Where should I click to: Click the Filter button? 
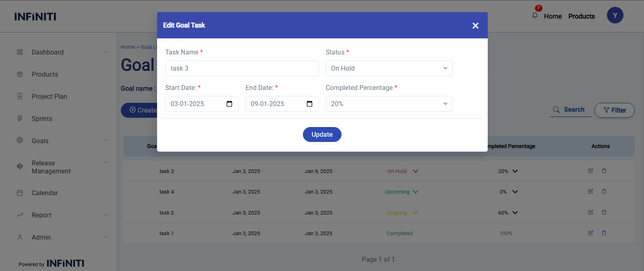tap(614, 110)
